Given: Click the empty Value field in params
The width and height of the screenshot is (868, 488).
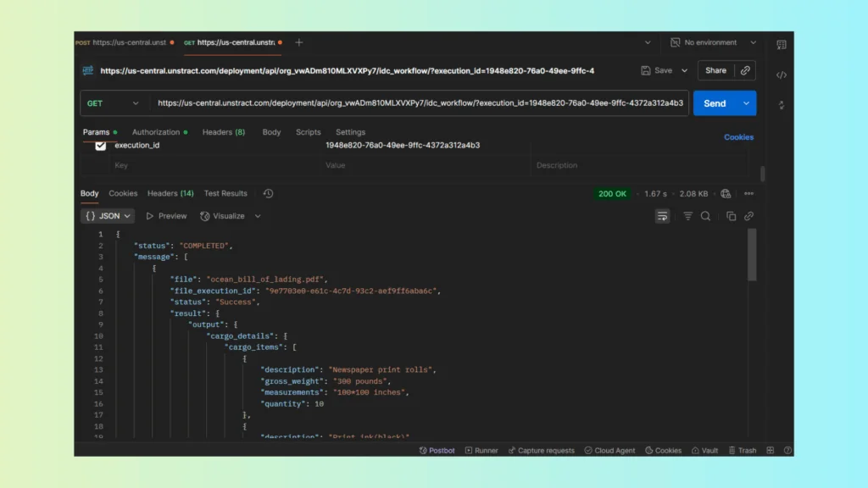Looking at the screenshot, I should (x=426, y=165).
